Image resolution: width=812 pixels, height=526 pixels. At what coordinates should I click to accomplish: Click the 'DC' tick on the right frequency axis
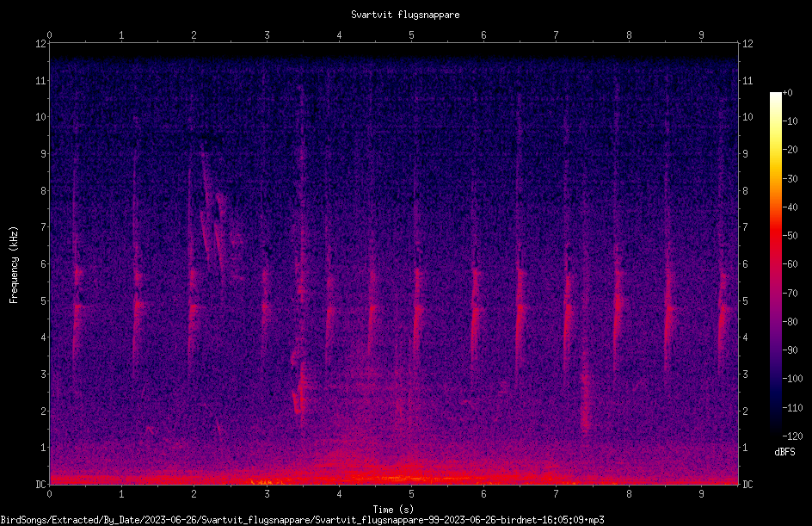tap(747, 485)
